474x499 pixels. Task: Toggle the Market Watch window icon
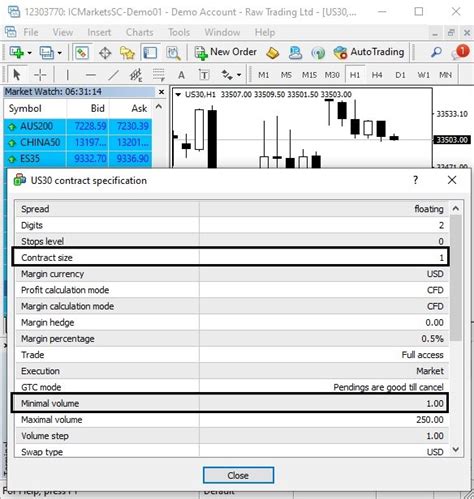[81, 53]
